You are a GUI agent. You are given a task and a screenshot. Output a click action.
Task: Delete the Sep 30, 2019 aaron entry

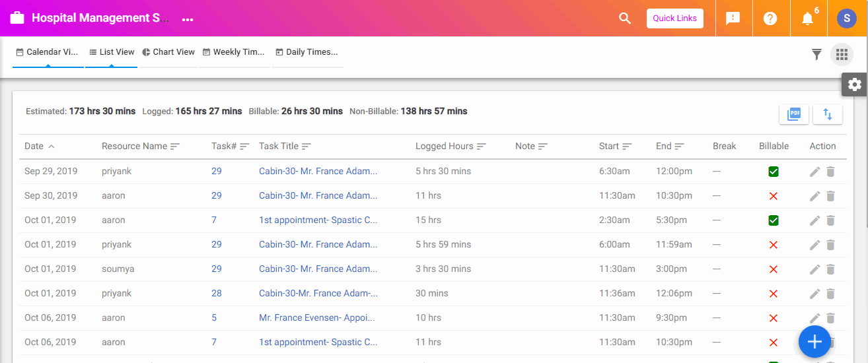(831, 196)
